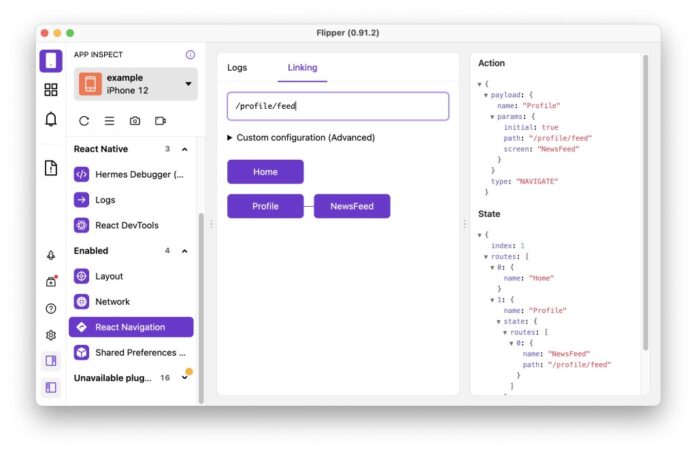696x453 pixels.
Task: Start screen recording with video icon
Action: (x=160, y=121)
